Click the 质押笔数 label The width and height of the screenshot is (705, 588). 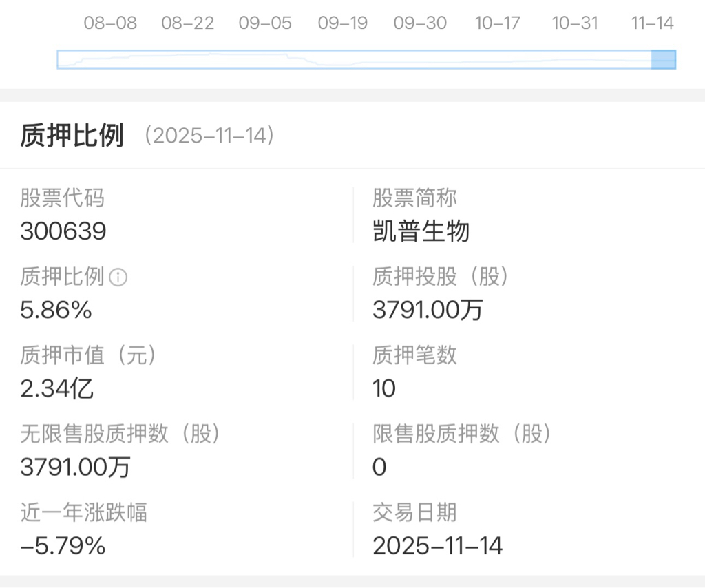[415, 355]
